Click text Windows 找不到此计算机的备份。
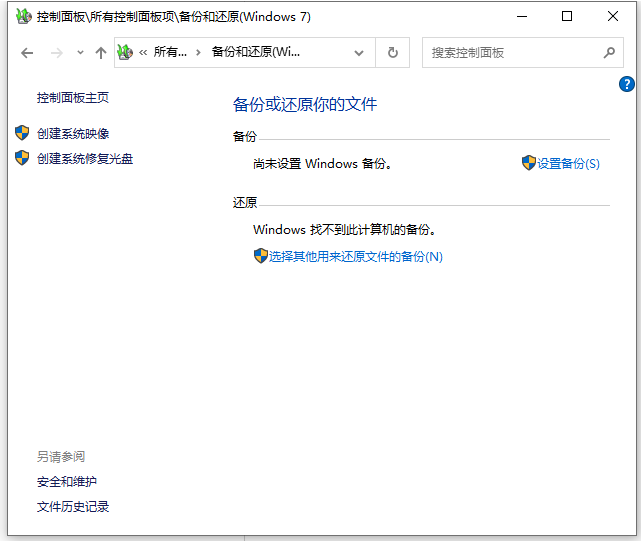The width and height of the screenshot is (641, 541). tap(344, 229)
